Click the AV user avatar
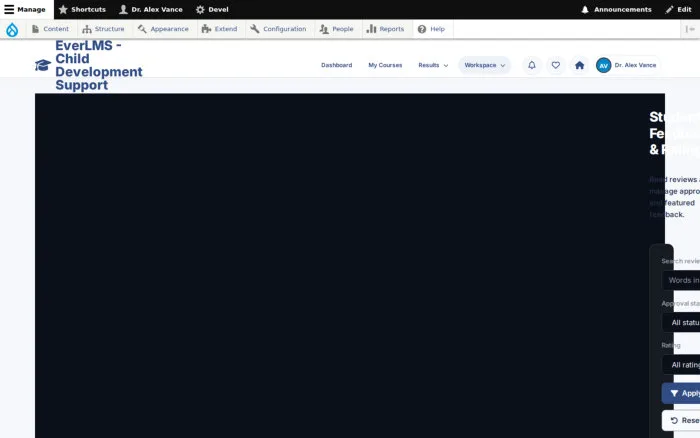700x438 pixels. 604,65
